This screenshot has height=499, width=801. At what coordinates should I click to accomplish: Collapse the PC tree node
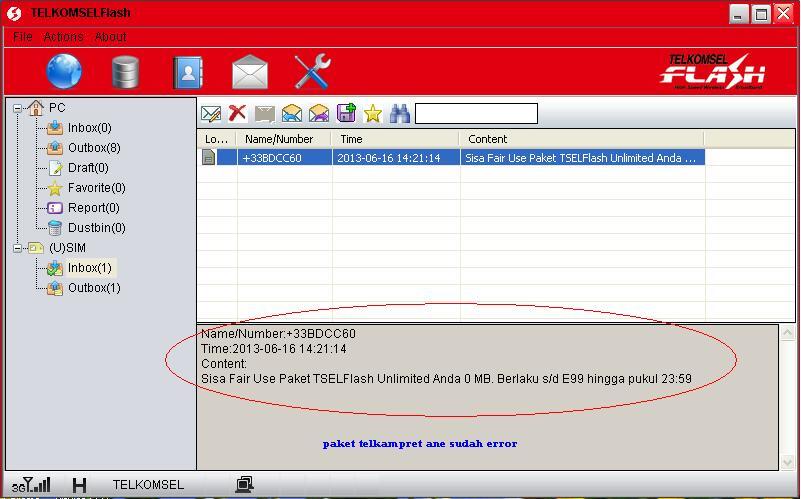(17, 108)
